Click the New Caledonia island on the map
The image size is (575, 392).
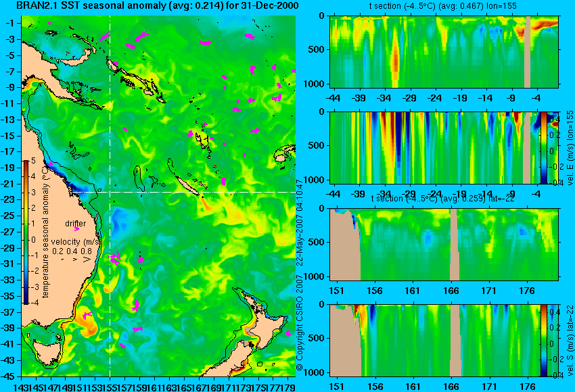[x=187, y=186]
